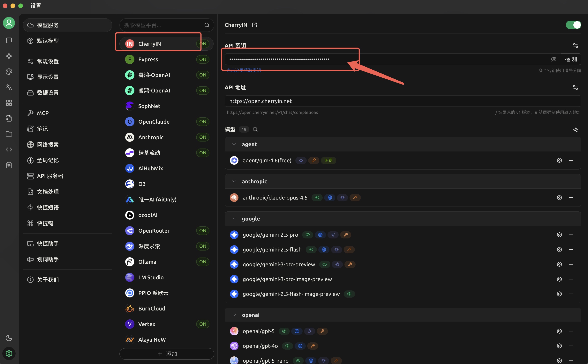Open the chat assistant sidebar icon
Viewport: 588px width, 364px height.
[9, 40]
